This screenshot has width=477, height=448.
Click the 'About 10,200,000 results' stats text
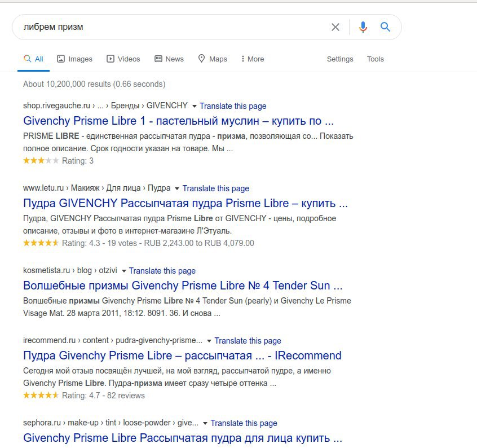coord(94,84)
